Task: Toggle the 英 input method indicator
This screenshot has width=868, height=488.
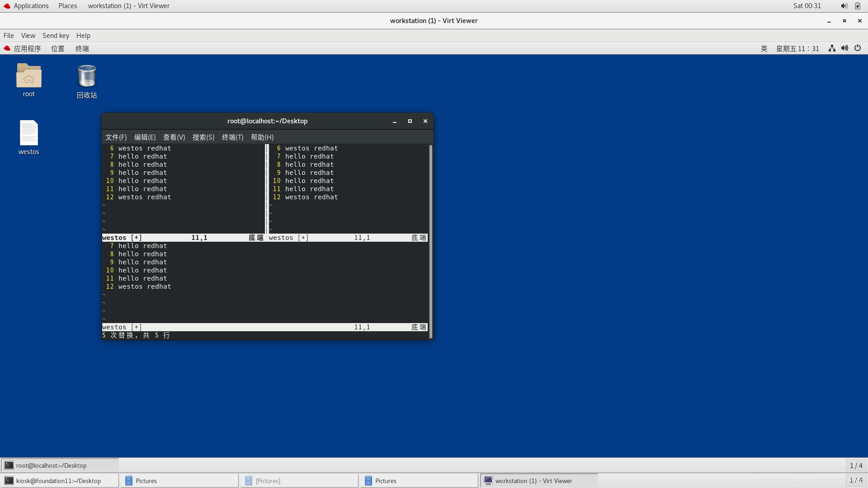Action: 764,49
